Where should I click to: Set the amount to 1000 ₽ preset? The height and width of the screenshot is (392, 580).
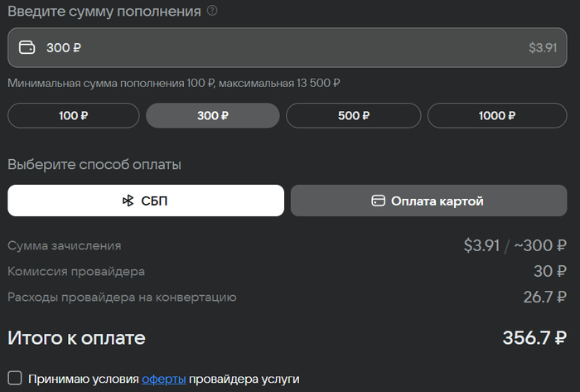coord(497,116)
